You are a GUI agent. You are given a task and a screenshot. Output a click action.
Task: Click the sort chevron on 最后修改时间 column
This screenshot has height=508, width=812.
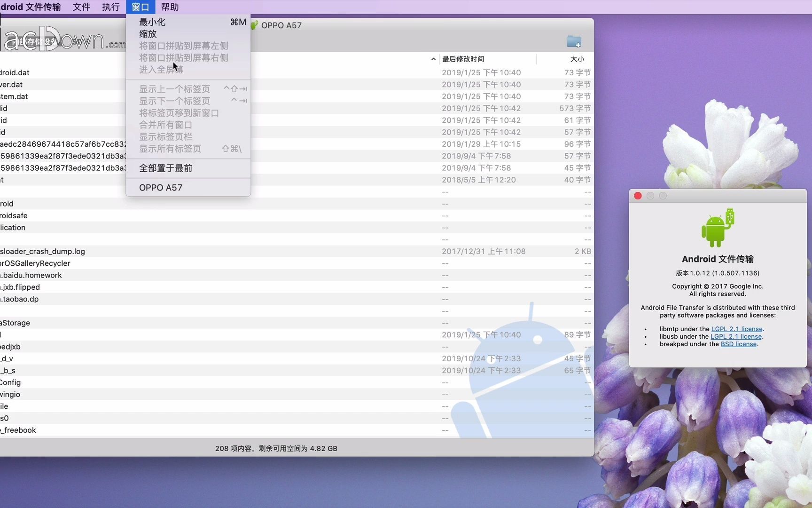click(433, 59)
